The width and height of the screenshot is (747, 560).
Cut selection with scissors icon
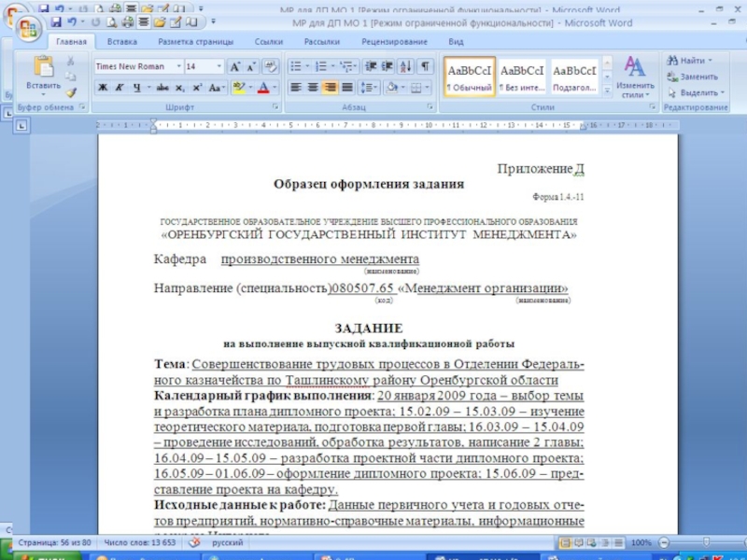pyautogui.click(x=71, y=61)
